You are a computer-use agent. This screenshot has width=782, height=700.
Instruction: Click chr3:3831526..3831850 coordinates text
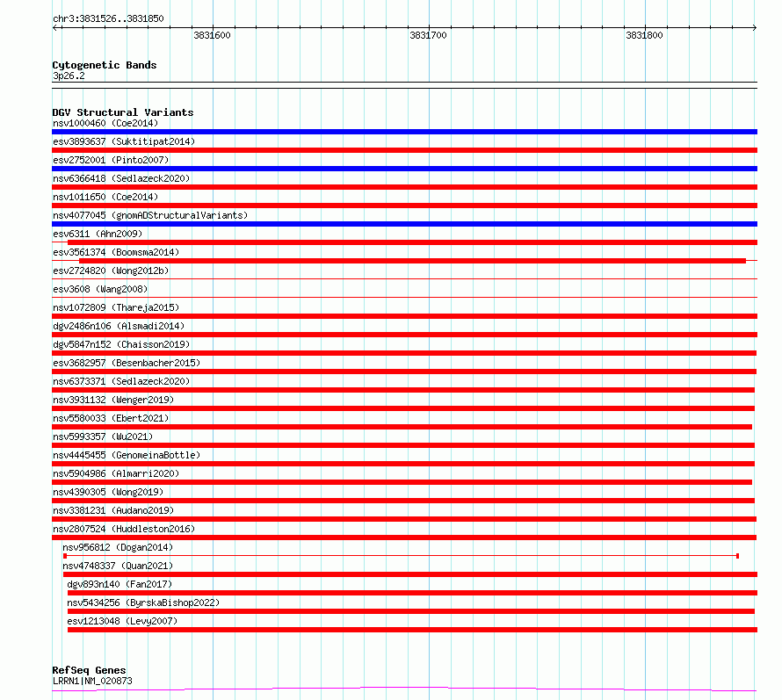coord(108,18)
